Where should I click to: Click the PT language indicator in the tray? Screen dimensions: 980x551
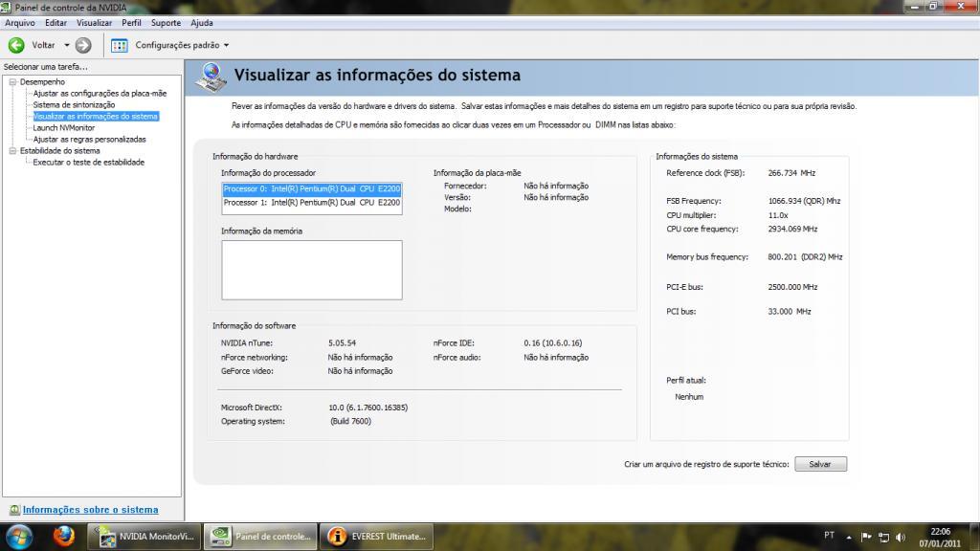(830, 536)
